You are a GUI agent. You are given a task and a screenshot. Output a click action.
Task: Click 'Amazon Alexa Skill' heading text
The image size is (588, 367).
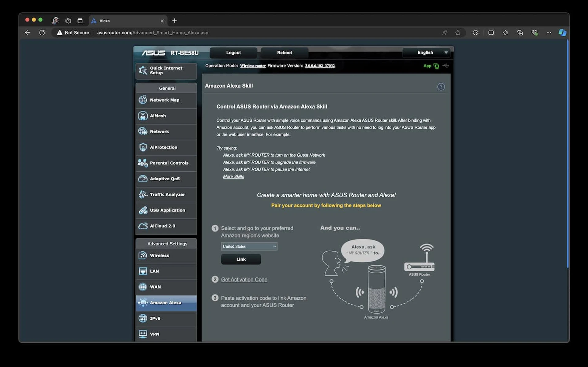[229, 86]
